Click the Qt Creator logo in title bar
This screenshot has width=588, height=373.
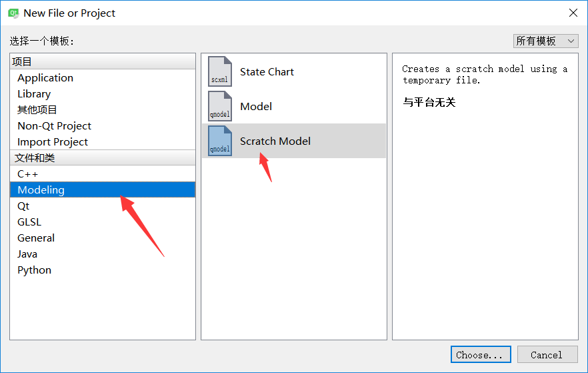tap(13, 13)
